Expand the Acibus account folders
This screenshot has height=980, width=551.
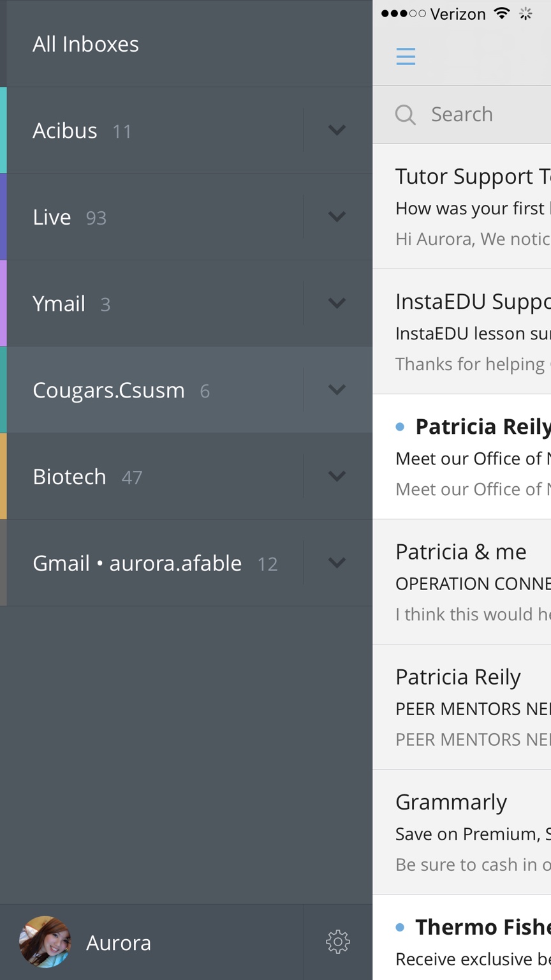click(x=337, y=130)
